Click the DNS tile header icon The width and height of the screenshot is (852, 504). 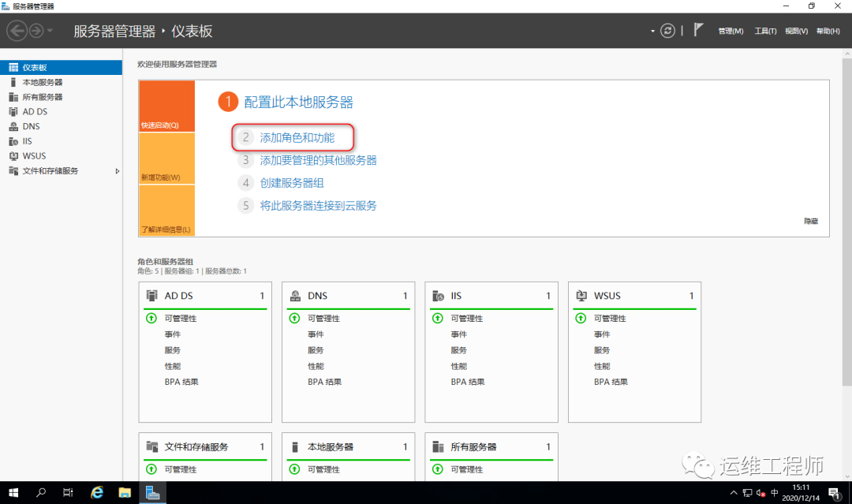tap(295, 296)
